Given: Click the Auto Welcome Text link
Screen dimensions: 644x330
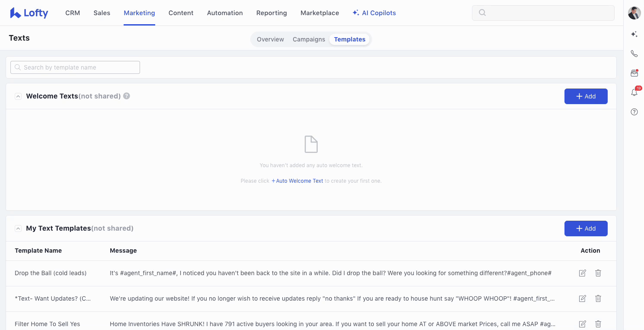Looking at the screenshot, I should pyautogui.click(x=297, y=181).
